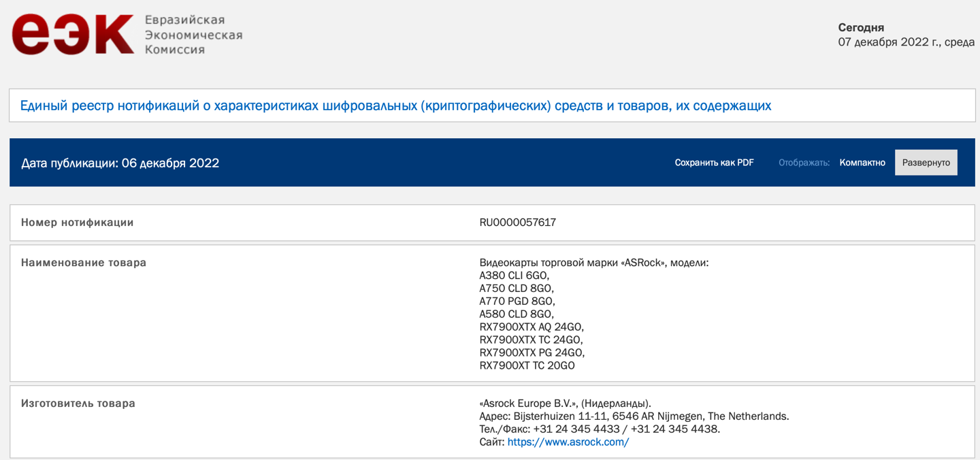Image resolution: width=980 pixels, height=460 pixels.
Task: Open the https://www.asrock.com/ link
Action: [x=568, y=442]
